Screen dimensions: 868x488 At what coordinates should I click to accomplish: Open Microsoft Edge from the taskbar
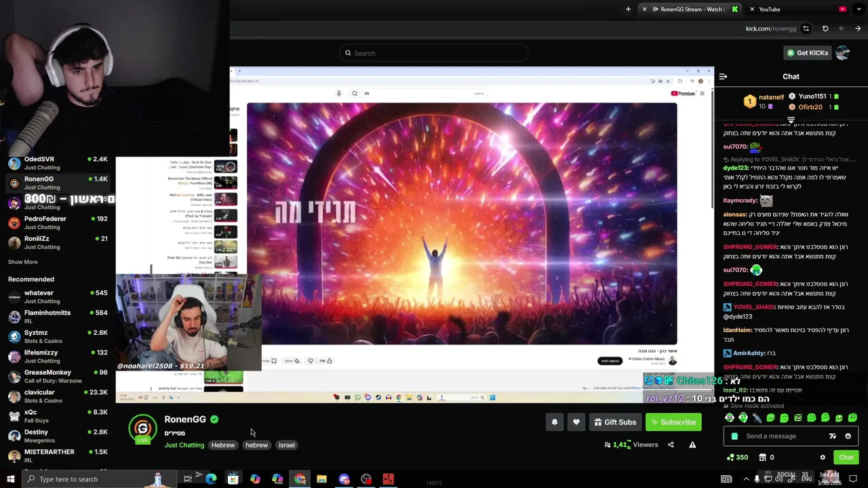coord(211,479)
